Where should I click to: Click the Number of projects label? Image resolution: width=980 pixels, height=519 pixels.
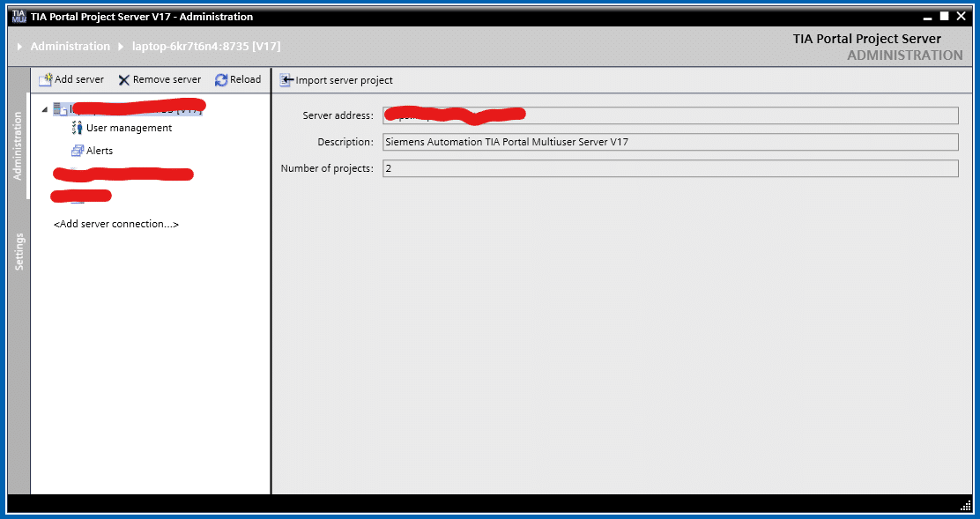[327, 168]
